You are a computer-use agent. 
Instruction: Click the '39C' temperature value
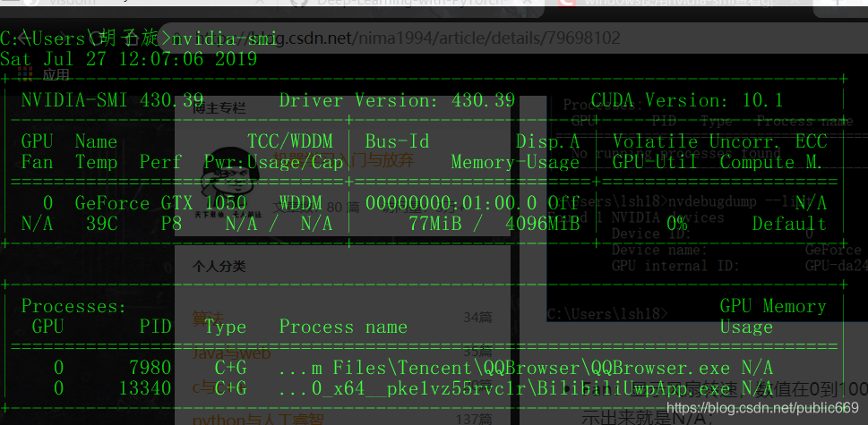tap(102, 224)
